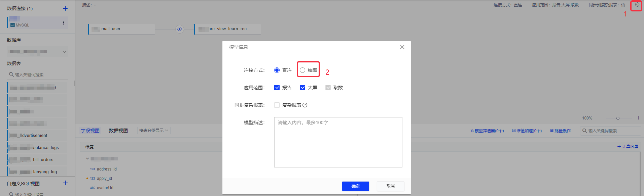Viewport: 644px width, 196px height.
Task: Zoom in the canvas with plus icon
Action: tap(638, 118)
